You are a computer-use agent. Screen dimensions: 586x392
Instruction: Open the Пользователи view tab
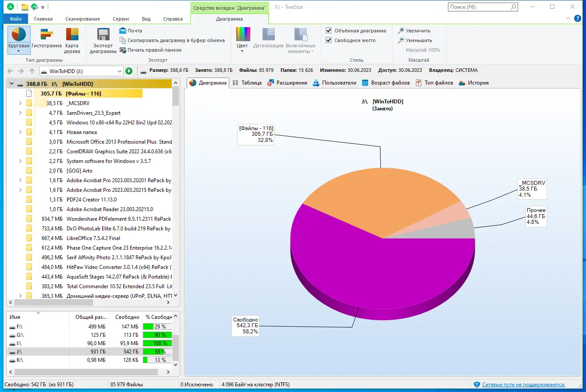[334, 83]
